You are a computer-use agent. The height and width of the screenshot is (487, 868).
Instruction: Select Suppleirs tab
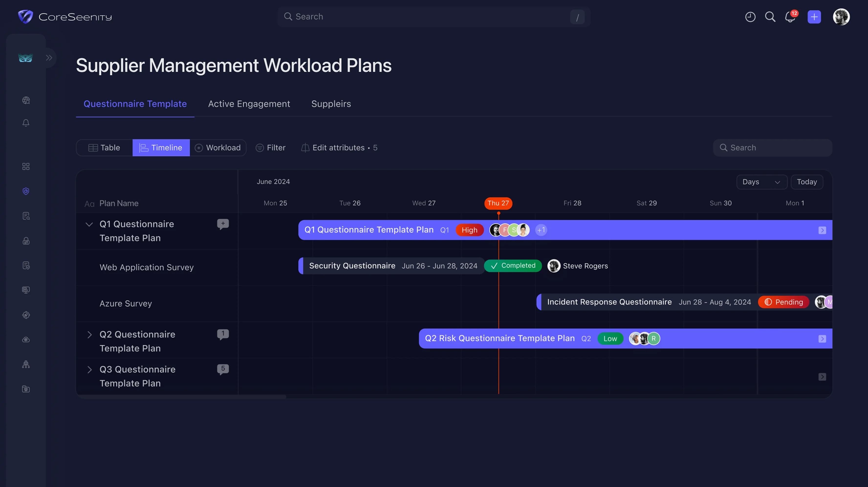click(331, 104)
